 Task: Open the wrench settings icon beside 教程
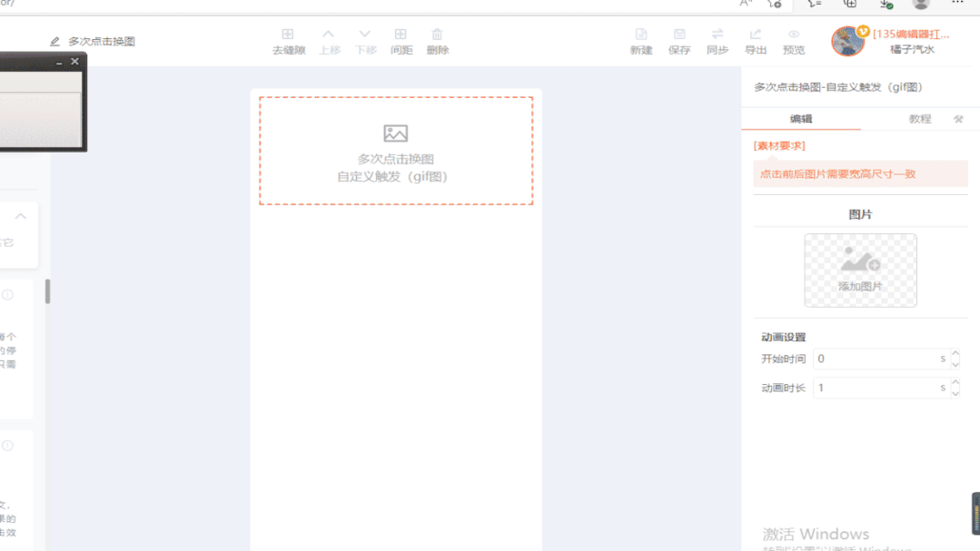(x=958, y=119)
